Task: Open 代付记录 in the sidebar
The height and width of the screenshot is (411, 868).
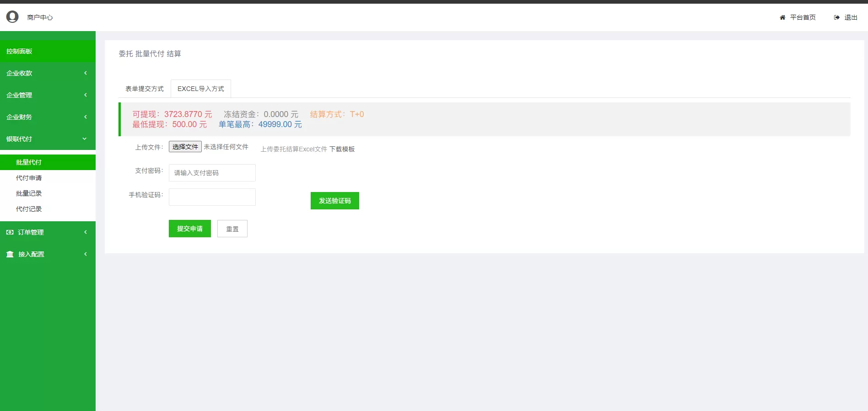Action: [29, 209]
